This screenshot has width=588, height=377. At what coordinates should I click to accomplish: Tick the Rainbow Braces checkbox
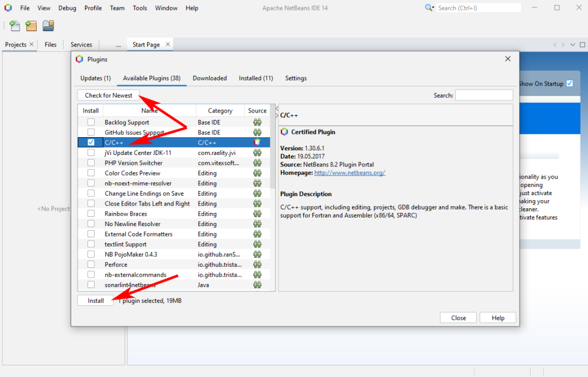pyautogui.click(x=91, y=213)
